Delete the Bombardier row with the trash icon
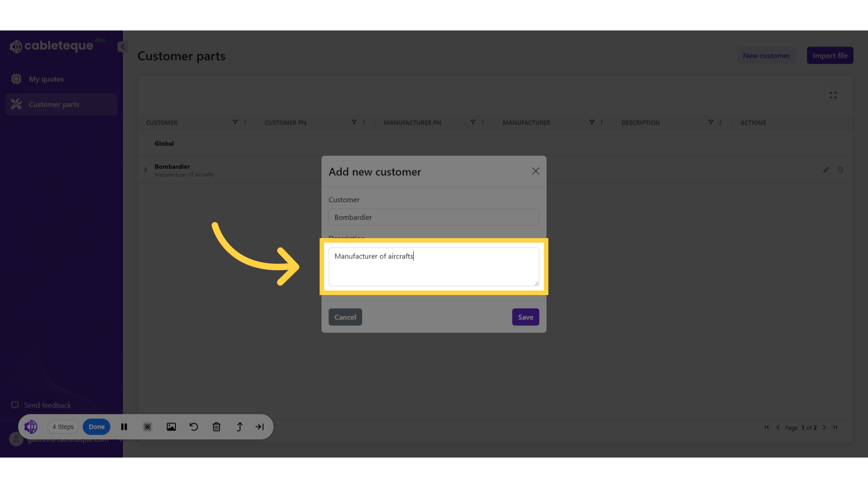The height and width of the screenshot is (488, 868). tap(840, 170)
